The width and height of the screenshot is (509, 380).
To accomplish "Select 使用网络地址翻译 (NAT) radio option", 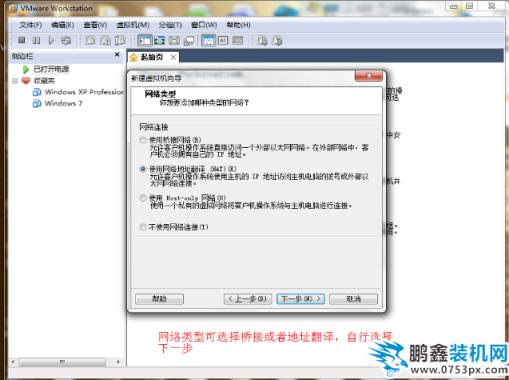I will coord(143,169).
